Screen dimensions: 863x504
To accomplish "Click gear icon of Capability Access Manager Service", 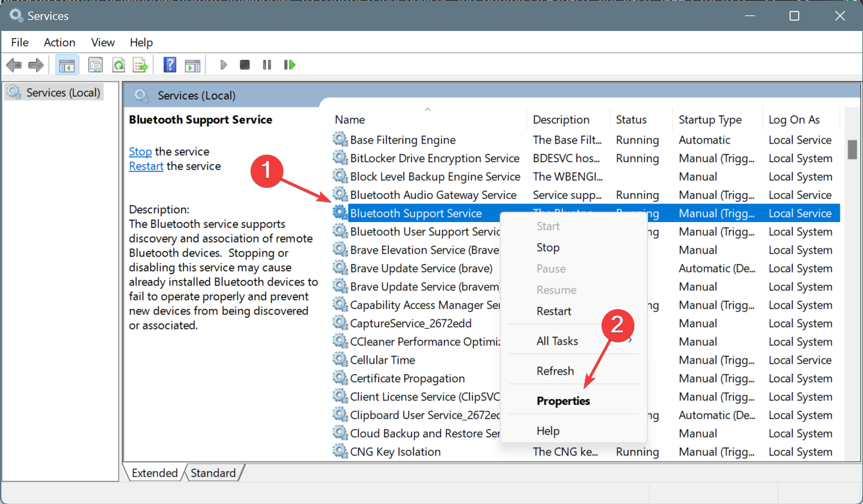I will click(x=340, y=305).
